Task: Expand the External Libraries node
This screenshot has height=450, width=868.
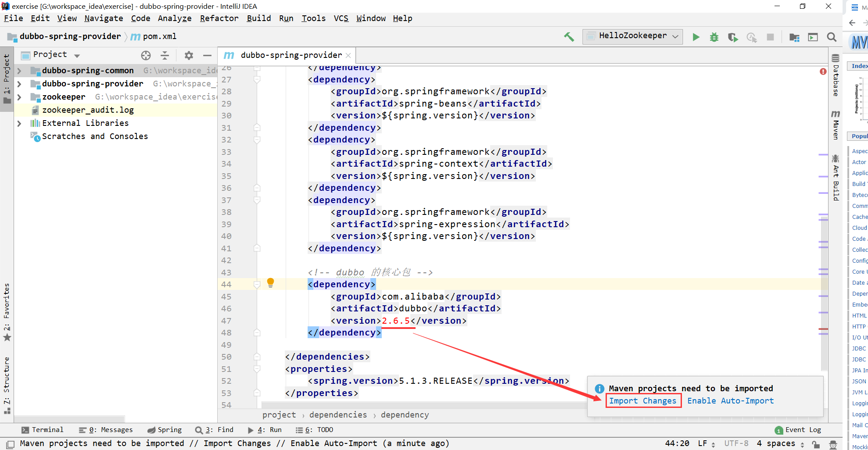Action: [x=19, y=123]
